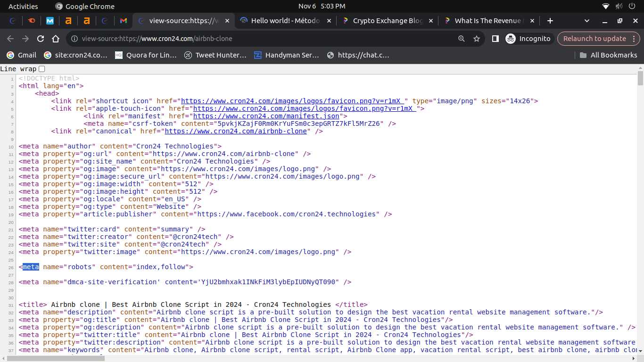Click the Incognito profile indicator
Viewport: 644px width, 362px height.
click(528, 39)
